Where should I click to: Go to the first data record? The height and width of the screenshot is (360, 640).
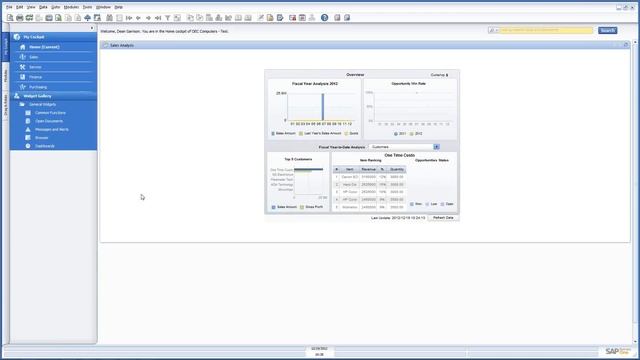click(129, 18)
